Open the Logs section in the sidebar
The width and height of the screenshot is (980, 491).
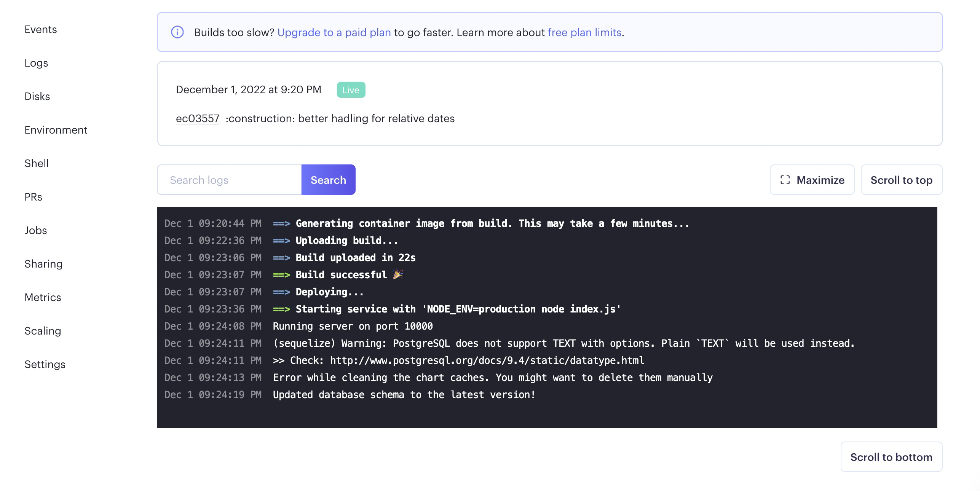[x=36, y=63]
